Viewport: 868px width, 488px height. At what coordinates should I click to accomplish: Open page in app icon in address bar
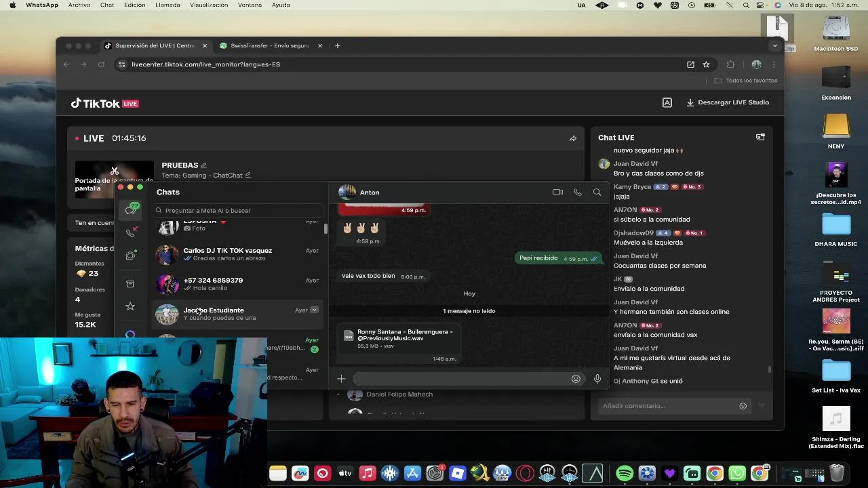690,64
